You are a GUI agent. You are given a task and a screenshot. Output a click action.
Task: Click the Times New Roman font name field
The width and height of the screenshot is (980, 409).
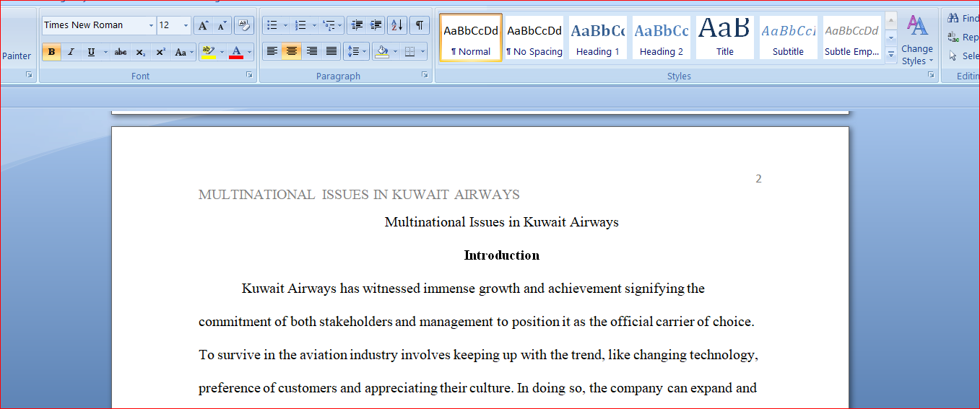[95, 25]
